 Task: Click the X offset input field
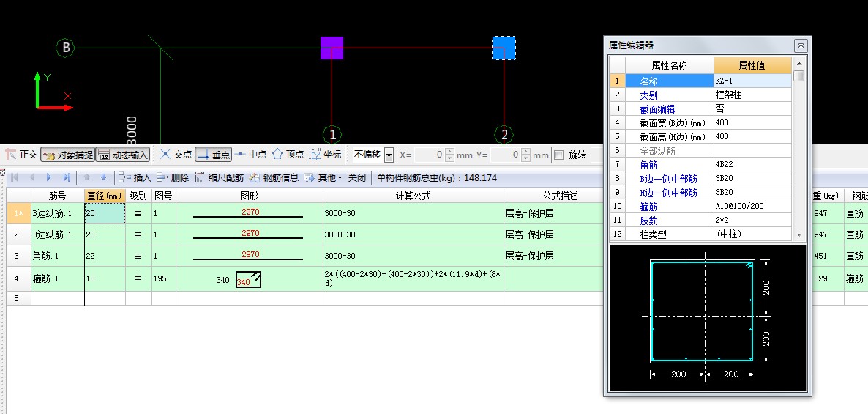tap(430, 155)
